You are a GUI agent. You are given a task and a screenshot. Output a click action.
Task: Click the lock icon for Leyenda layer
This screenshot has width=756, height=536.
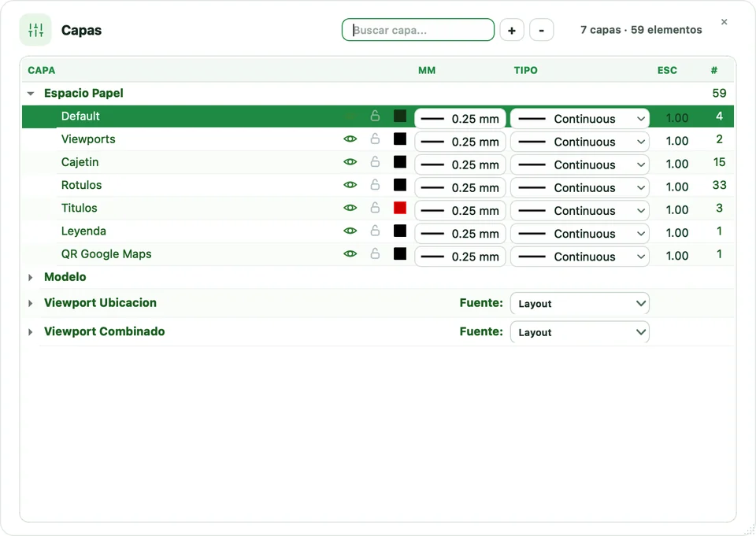tap(375, 231)
